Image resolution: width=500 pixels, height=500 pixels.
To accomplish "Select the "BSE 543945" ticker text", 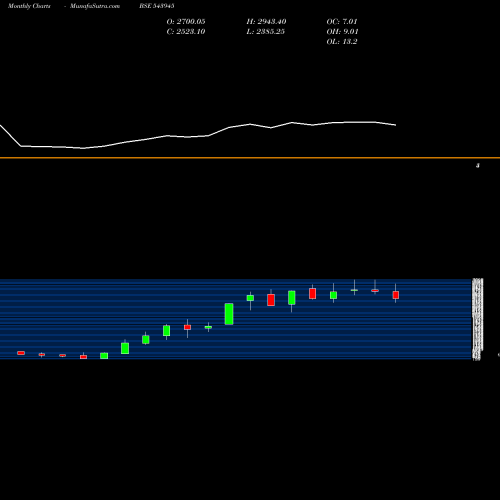I will pos(157,6).
